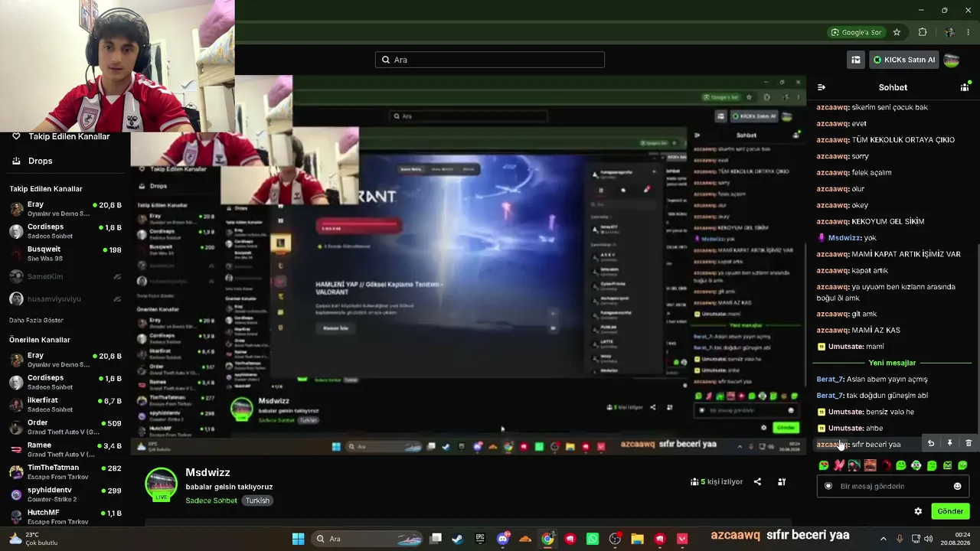The width and height of the screenshot is (980, 551).
Task: Share the stream with share icon
Action: tap(757, 481)
